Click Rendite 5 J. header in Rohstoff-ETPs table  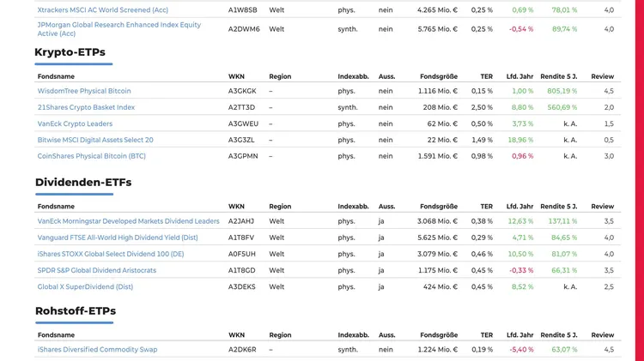point(559,334)
